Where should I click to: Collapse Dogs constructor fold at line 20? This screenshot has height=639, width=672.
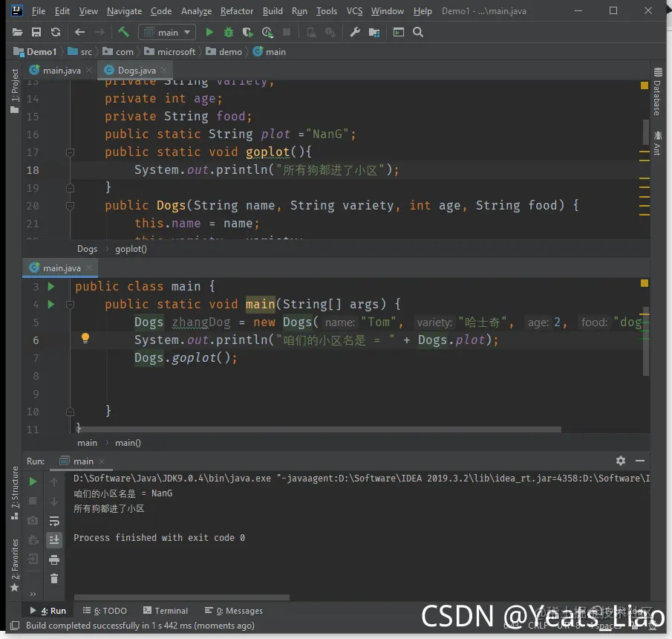click(71, 206)
